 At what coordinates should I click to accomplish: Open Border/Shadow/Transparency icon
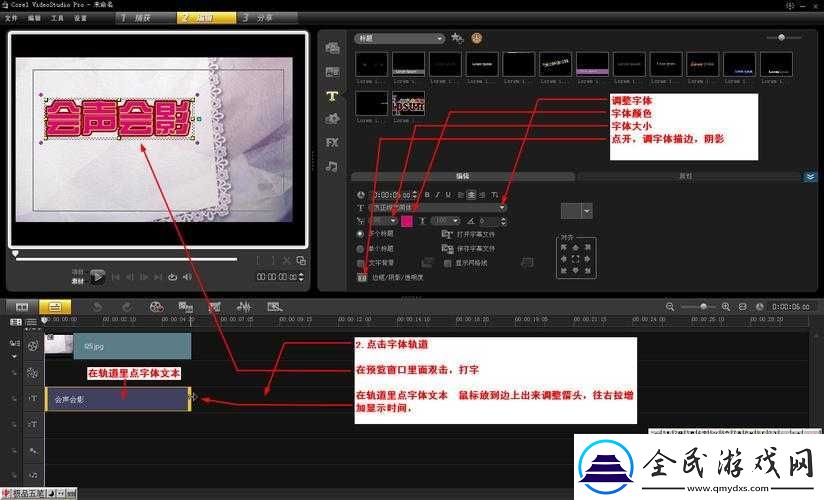pos(362,277)
